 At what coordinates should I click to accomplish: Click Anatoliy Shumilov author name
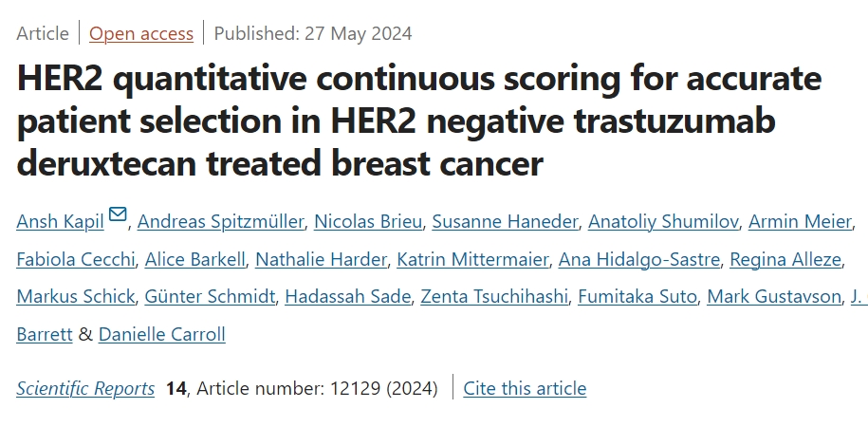pos(663,222)
